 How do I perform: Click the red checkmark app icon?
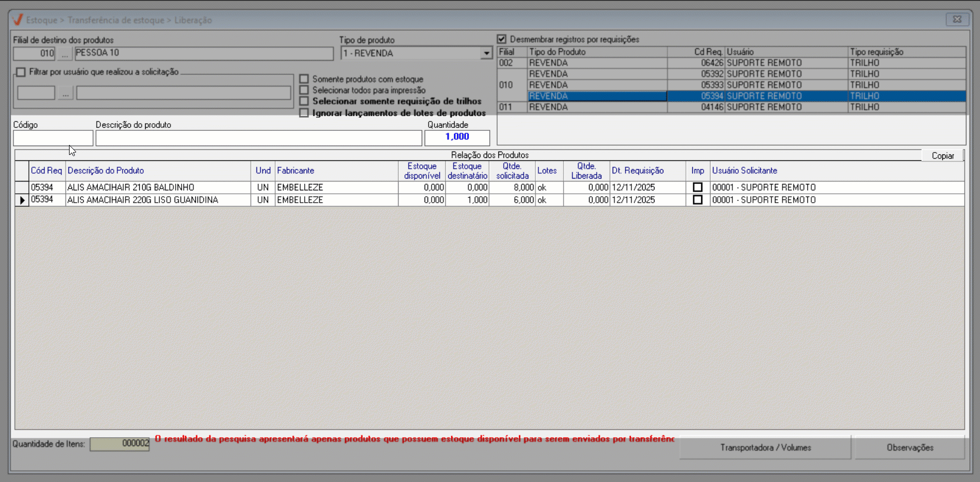tap(18, 19)
